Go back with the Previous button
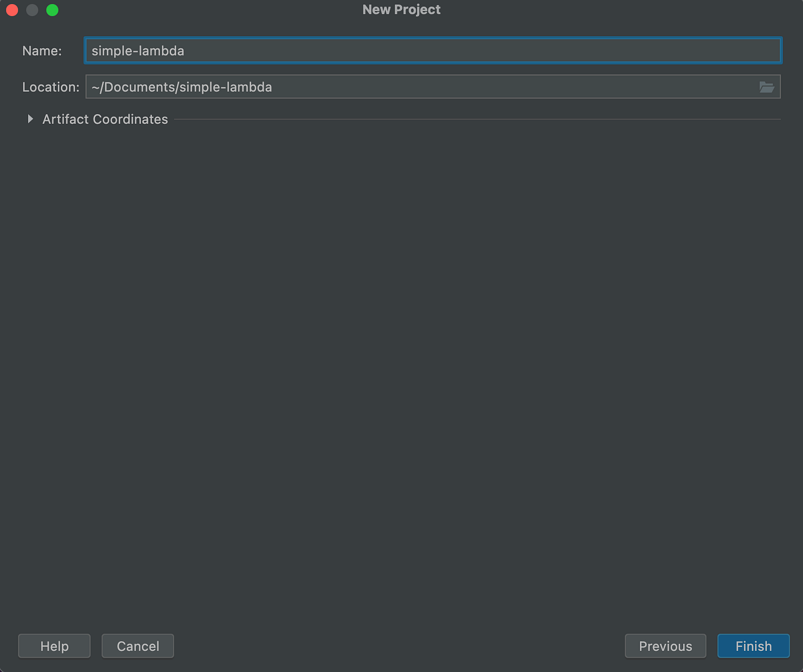Viewport: 803px width, 672px height. [665, 646]
